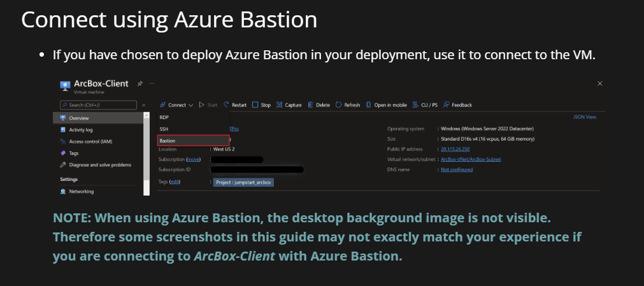Click the 'Settings' sidebar section header
This screenshot has width=644, height=286.
click(x=69, y=180)
